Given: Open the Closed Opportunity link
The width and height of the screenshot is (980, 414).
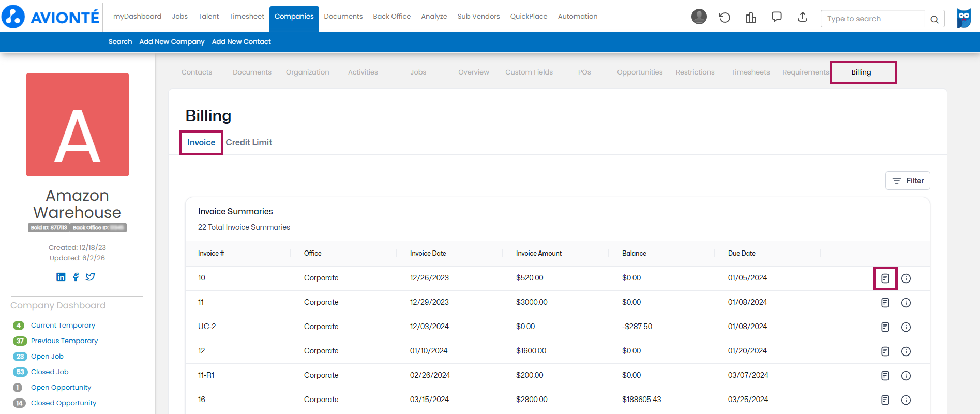Looking at the screenshot, I should coord(64,403).
